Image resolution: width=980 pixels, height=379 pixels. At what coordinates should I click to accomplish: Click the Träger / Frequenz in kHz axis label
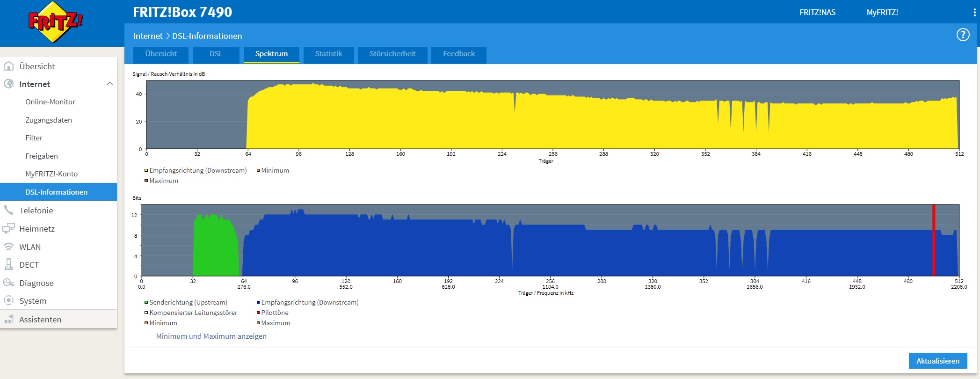545,293
